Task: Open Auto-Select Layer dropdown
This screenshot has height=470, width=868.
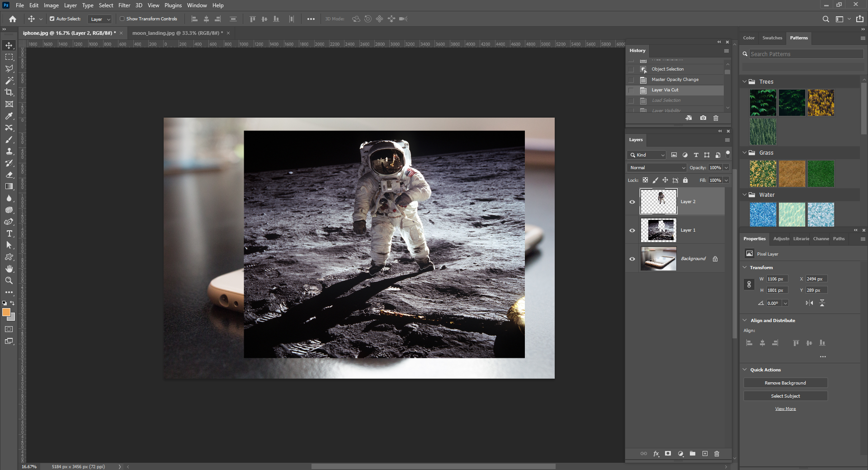Action: 100,19
